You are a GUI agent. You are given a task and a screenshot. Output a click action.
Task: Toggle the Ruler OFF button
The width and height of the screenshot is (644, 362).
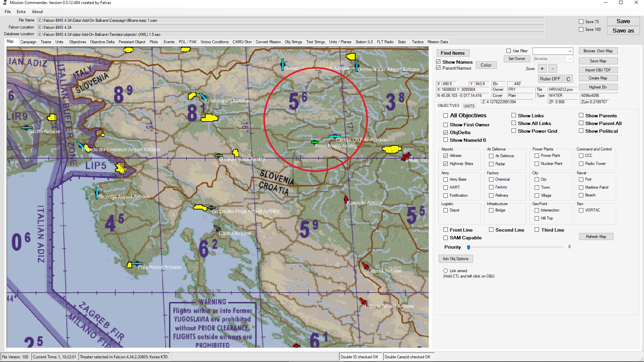[x=550, y=79]
